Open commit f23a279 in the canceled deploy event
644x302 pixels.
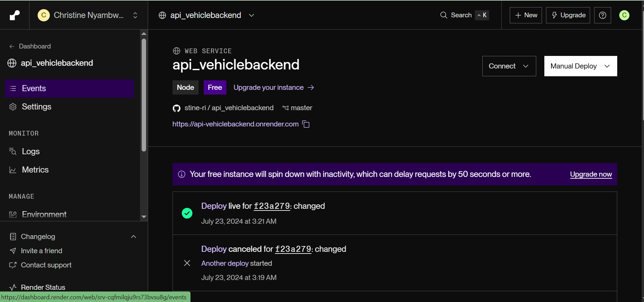click(x=293, y=249)
